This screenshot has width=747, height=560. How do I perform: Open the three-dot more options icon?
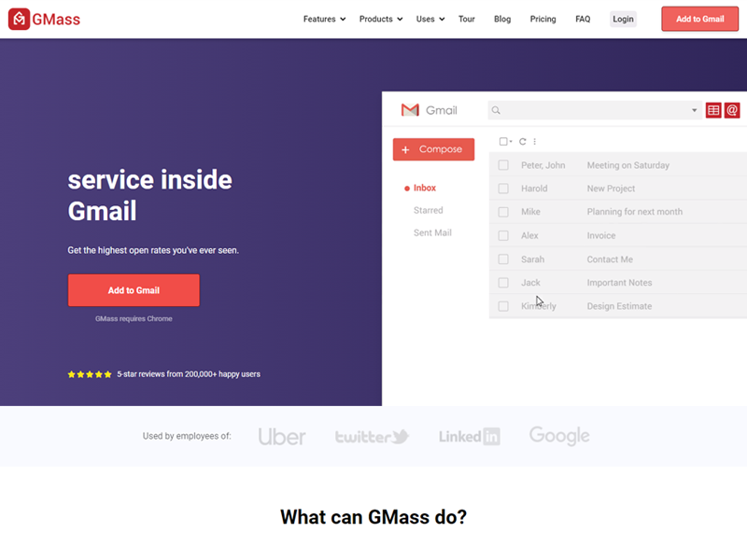(534, 142)
